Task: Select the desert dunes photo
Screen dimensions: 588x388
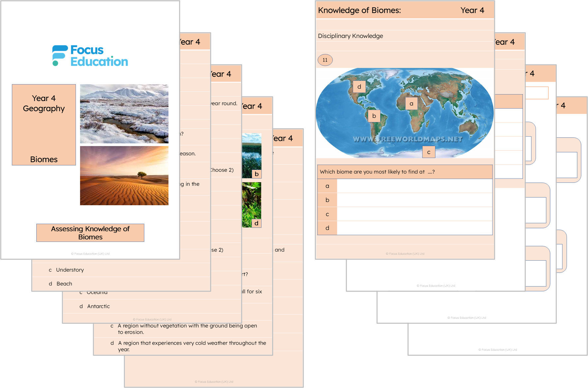Action: tap(124, 176)
